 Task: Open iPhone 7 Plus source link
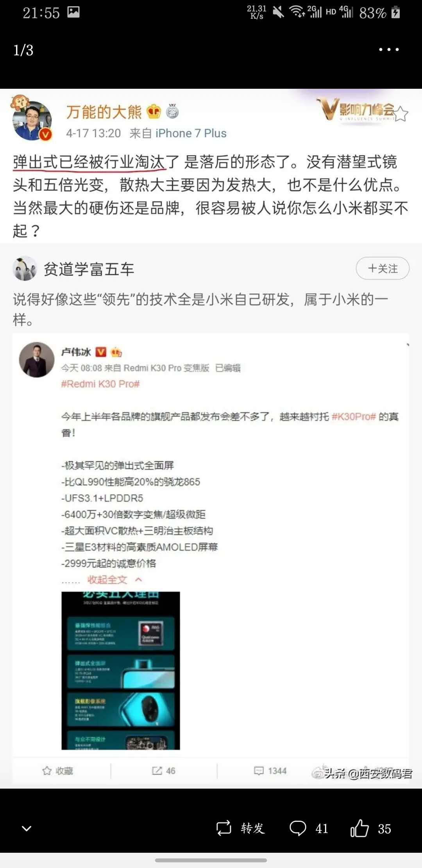pyautogui.click(x=191, y=133)
